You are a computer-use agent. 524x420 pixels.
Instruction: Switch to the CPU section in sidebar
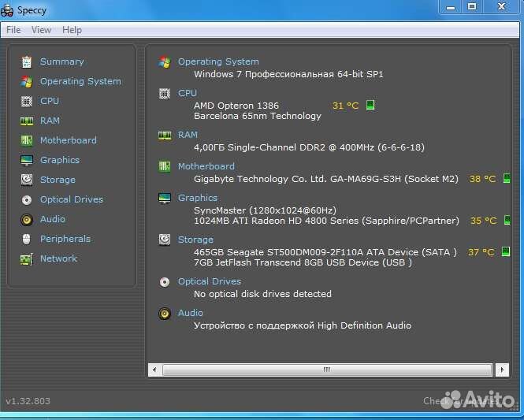[x=50, y=101]
